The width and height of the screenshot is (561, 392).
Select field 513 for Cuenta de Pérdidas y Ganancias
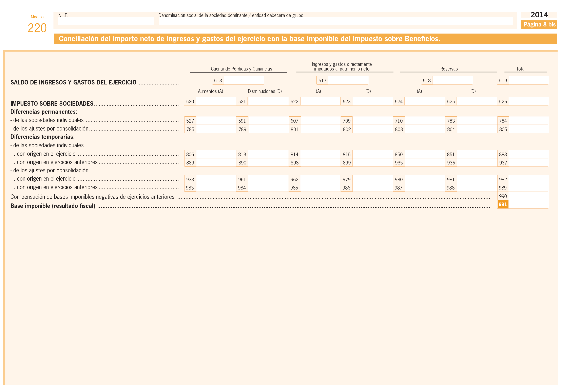tap(244, 80)
